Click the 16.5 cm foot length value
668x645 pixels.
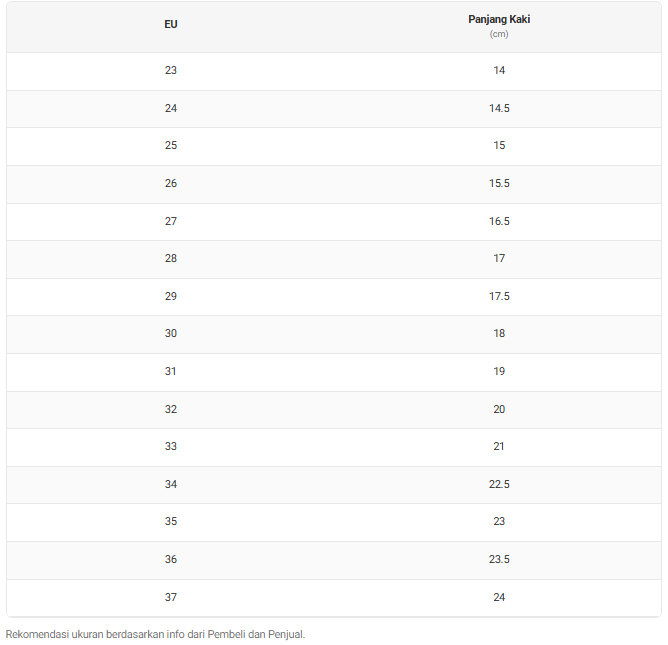coord(499,221)
